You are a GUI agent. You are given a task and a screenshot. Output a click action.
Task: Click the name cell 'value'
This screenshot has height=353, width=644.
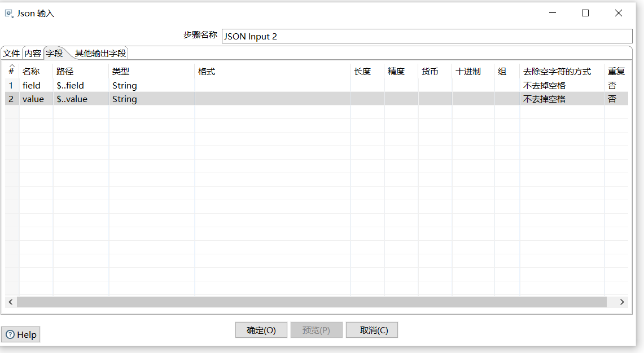point(36,99)
